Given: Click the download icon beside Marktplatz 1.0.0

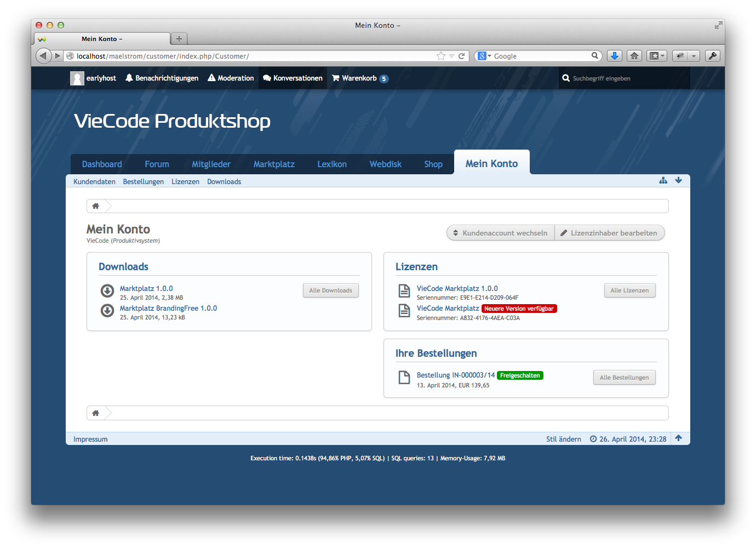Looking at the screenshot, I should point(107,290).
